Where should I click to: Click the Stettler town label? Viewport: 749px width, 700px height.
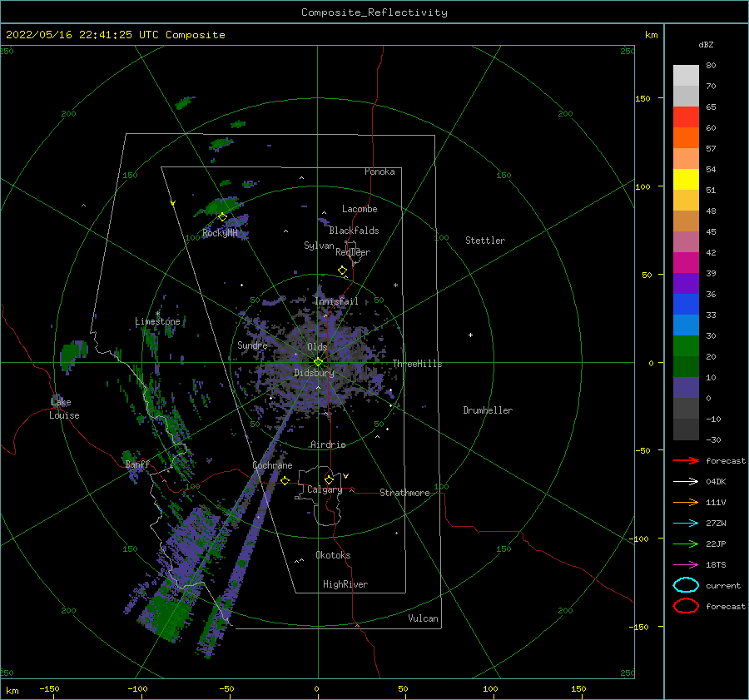click(x=485, y=241)
